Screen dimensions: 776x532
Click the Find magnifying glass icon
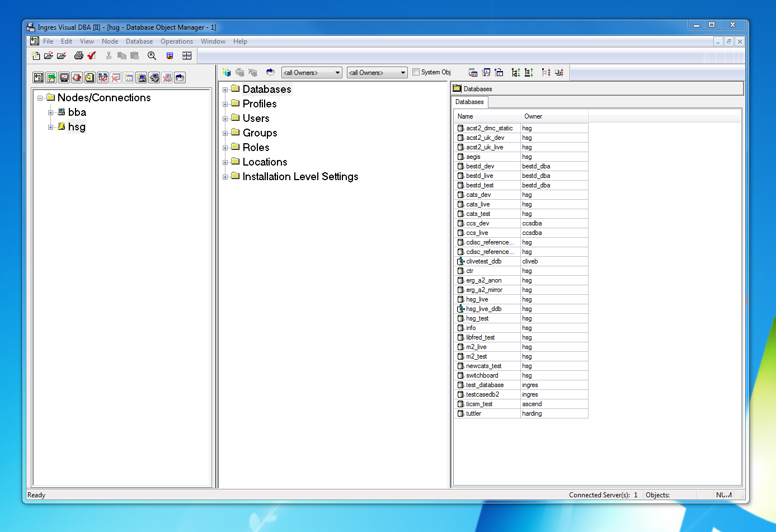[152, 55]
